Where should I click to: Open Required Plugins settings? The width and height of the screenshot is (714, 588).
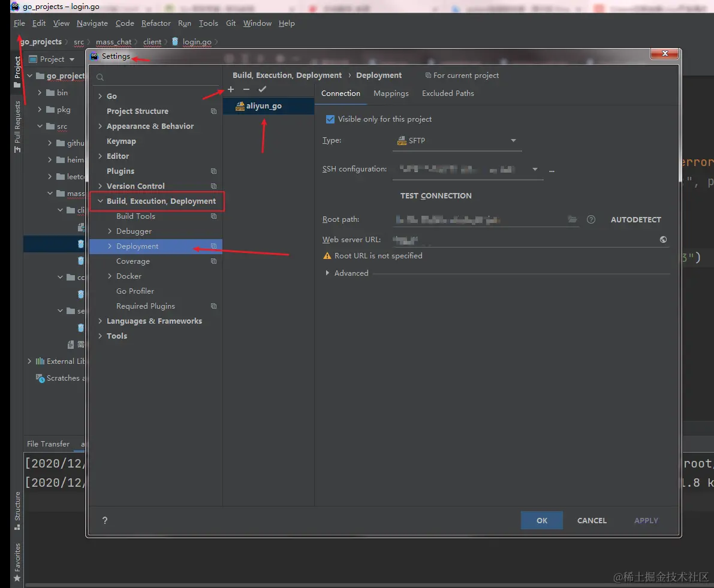coord(145,306)
